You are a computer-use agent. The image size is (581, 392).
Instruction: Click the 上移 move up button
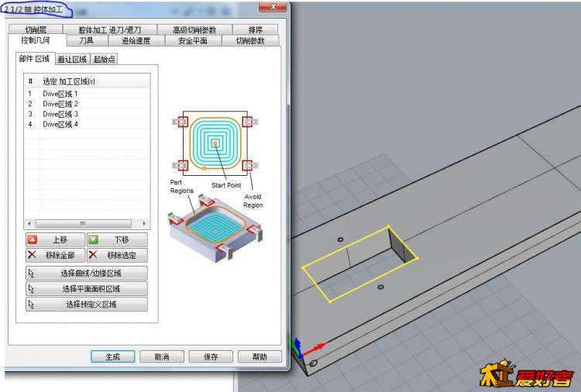56,239
